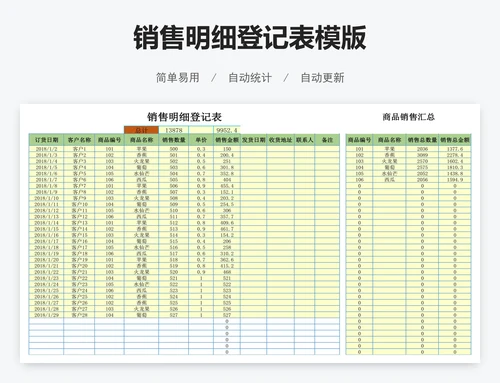The height and width of the screenshot is (383, 500).
Task: Select the 商品销售汇总 table title
Action: click(408, 117)
